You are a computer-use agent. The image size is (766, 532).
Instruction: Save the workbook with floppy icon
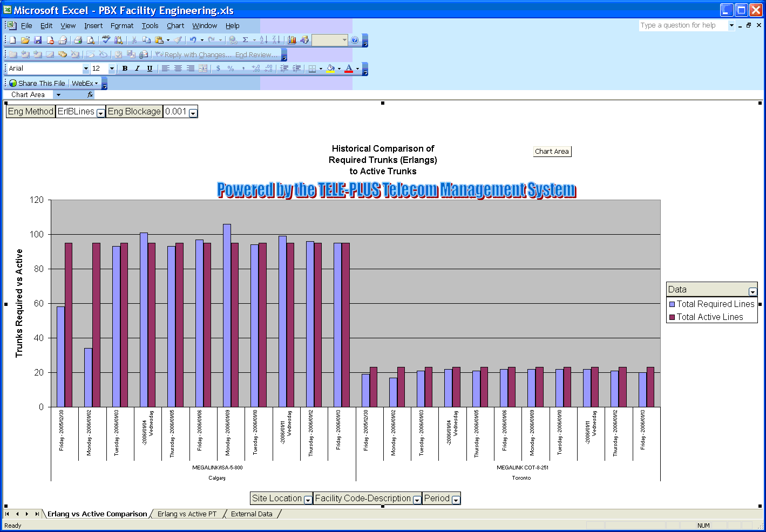pos(38,40)
